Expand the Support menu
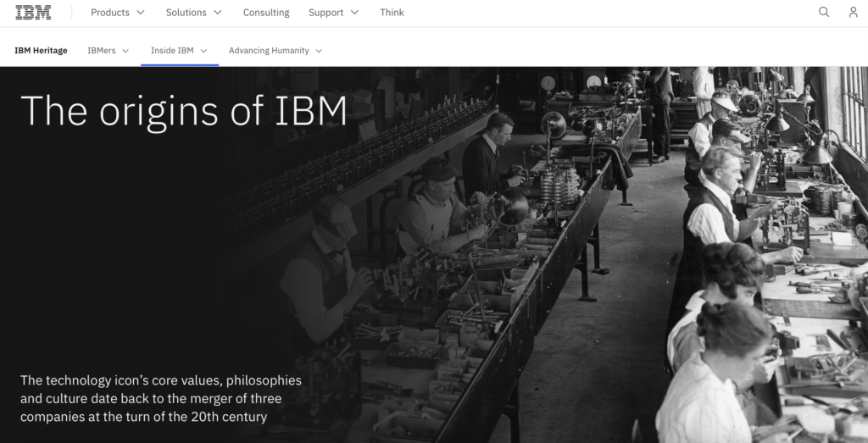The image size is (868, 443). [334, 12]
